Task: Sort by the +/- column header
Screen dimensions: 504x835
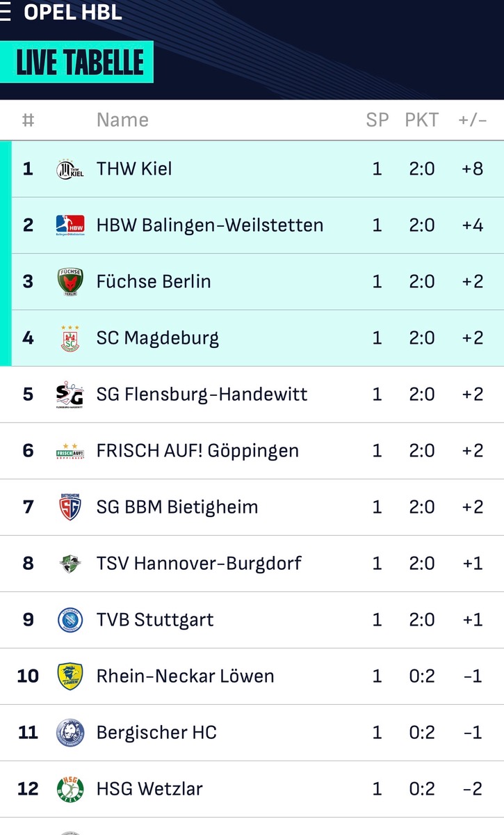Action: tap(473, 120)
